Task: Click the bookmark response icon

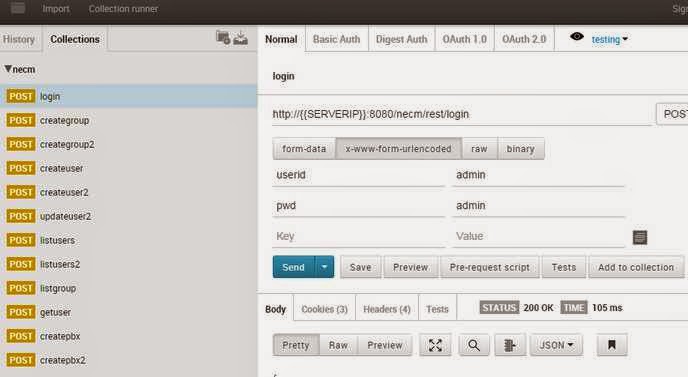Action: (612, 345)
